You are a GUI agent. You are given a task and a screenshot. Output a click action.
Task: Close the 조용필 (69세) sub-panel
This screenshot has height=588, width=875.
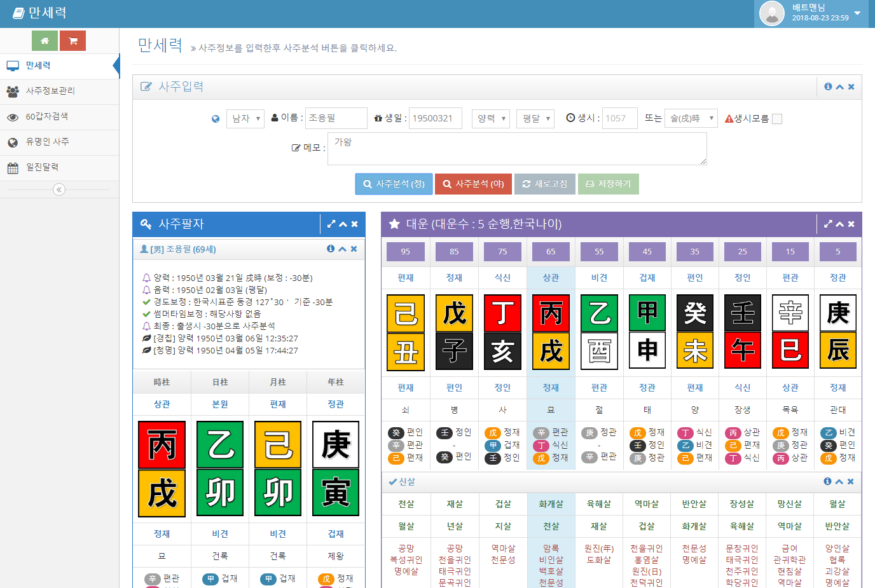tap(354, 249)
